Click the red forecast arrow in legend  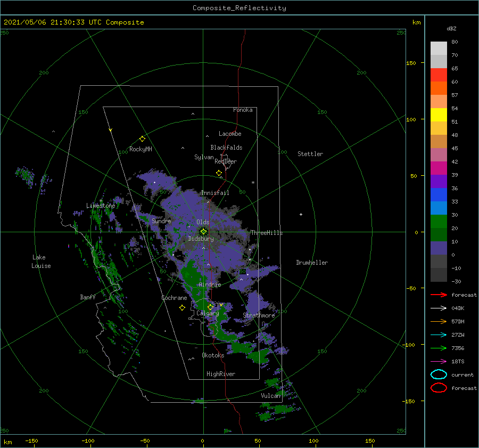(x=439, y=295)
